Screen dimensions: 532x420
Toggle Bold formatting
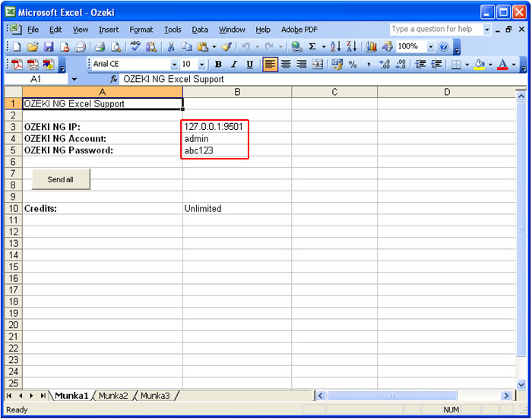(x=218, y=65)
